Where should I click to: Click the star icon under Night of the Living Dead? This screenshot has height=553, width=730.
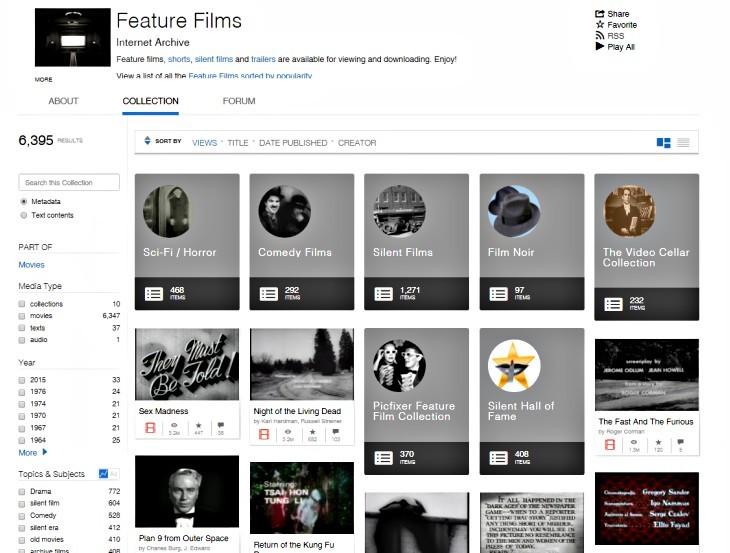click(x=312, y=432)
